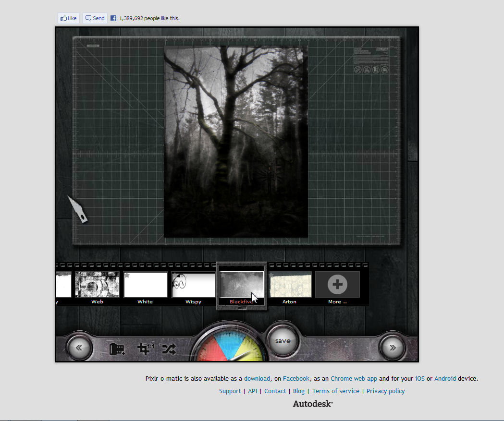Viewport: 504px width, 421px height.
Task: Click the More plus icon tile
Action: pos(337,285)
